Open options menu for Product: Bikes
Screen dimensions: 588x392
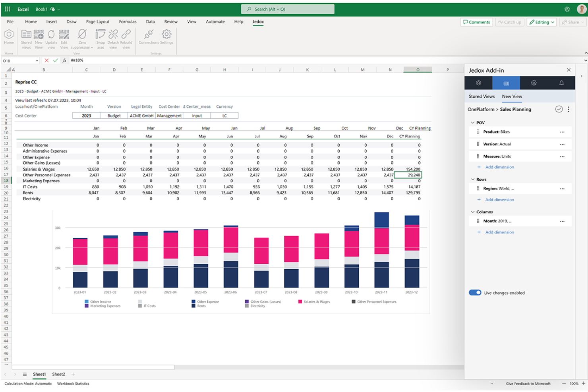[x=562, y=132]
